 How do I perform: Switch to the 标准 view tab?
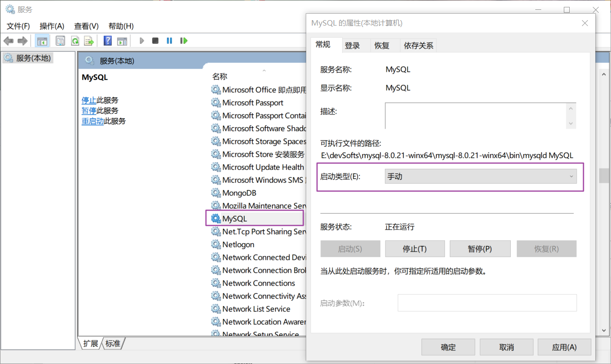[x=113, y=343]
